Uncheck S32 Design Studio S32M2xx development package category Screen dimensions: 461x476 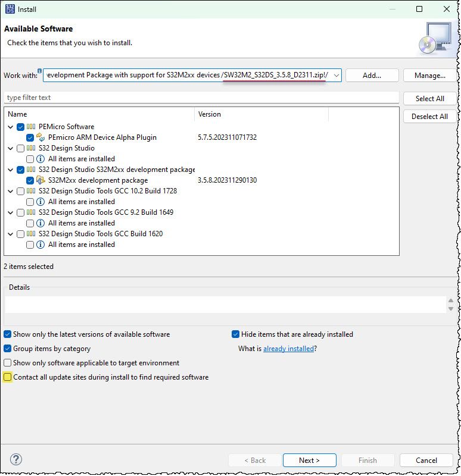pyautogui.click(x=20, y=170)
